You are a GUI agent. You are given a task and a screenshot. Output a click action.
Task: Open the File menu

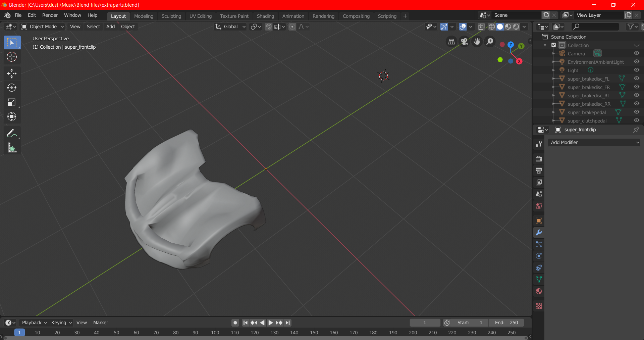tap(18, 15)
